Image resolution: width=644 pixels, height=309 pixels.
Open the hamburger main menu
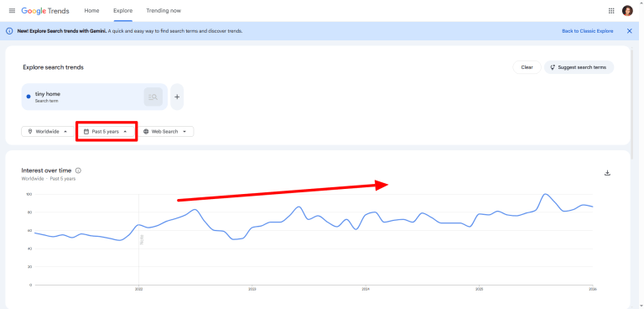coord(12,11)
